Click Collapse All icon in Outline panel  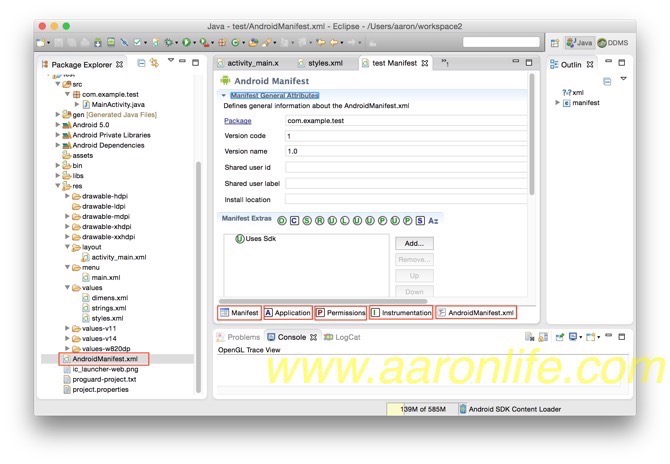click(607, 81)
